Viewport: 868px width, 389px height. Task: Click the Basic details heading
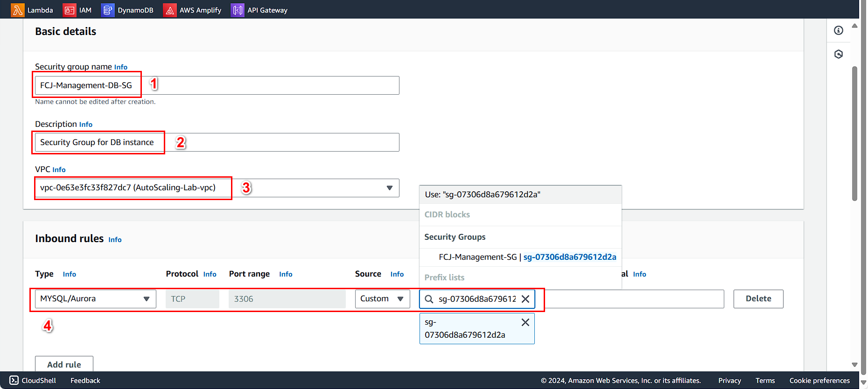pos(66,31)
